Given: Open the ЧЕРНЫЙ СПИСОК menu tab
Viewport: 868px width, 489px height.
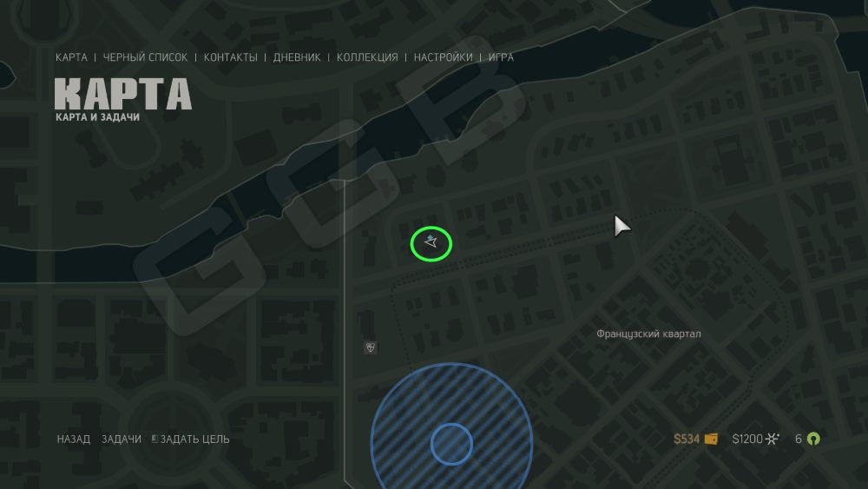Looking at the screenshot, I should coord(145,57).
